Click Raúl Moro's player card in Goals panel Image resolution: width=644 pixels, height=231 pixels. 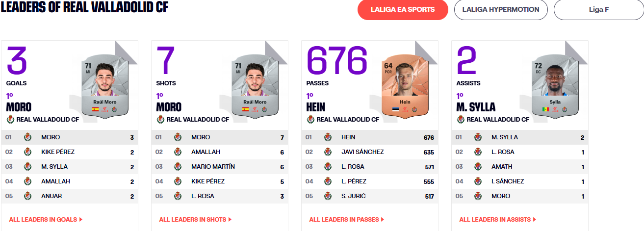click(103, 87)
